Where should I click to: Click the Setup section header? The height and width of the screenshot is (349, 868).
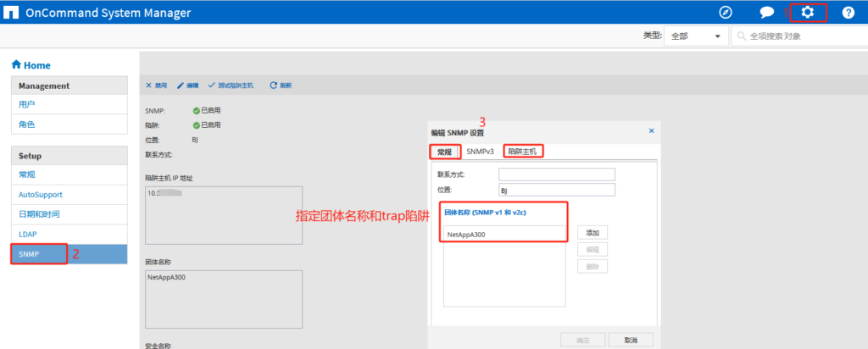70,156
